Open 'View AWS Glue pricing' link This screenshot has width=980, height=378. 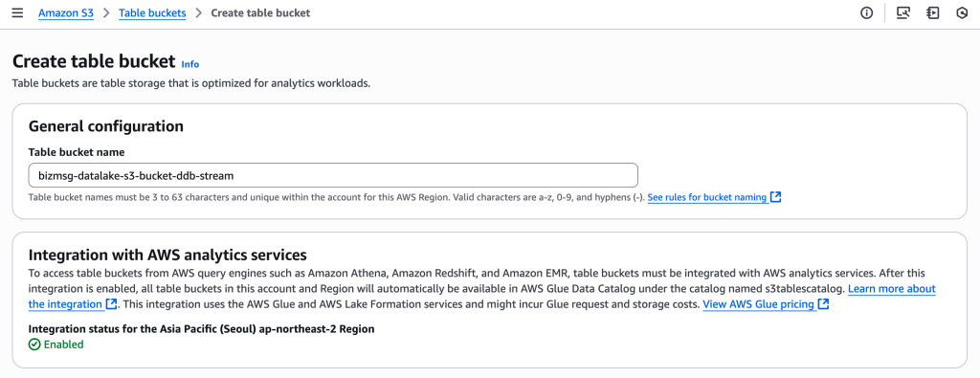pos(759,304)
